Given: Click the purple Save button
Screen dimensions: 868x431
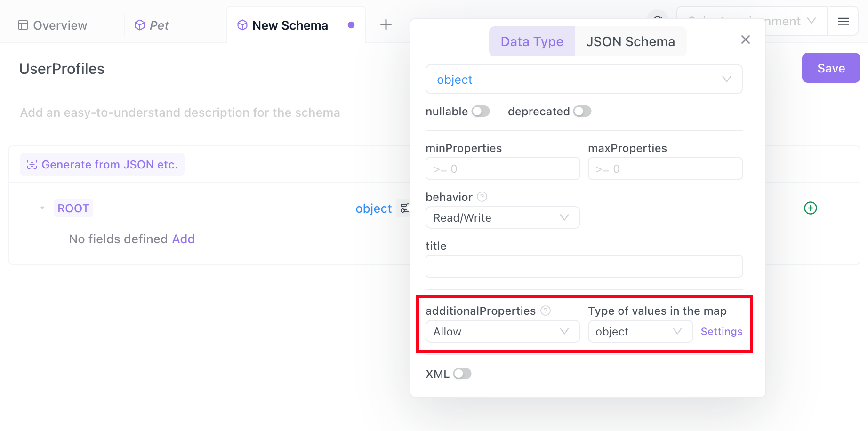Looking at the screenshot, I should pyautogui.click(x=831, y=68).
